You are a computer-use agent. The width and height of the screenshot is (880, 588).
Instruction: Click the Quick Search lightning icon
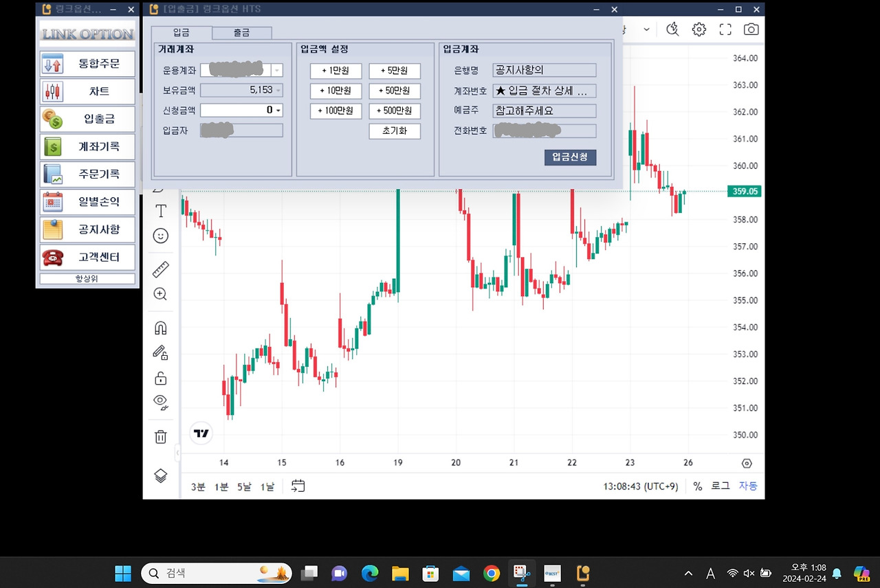[x=673, y=30]
